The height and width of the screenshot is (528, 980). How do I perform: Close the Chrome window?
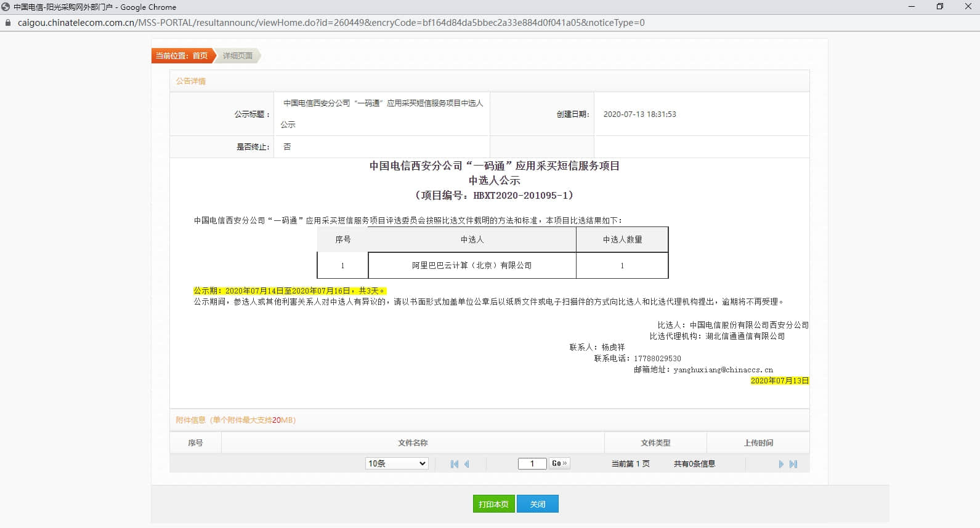tap(968, 7)
